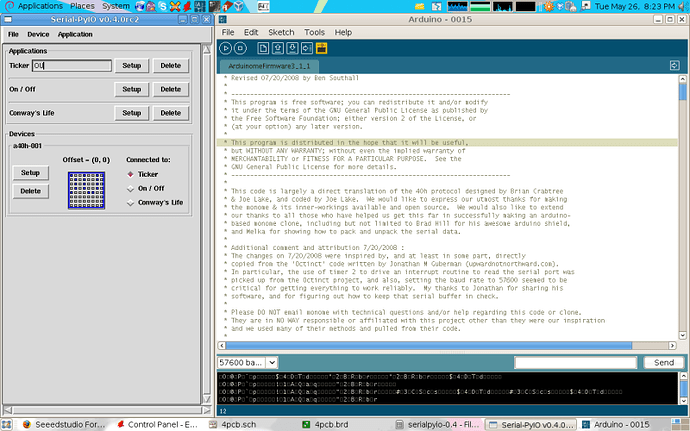The image size is (690, 431).
Task: Click Delete button for On / Off application
Action: click(171, 89)
